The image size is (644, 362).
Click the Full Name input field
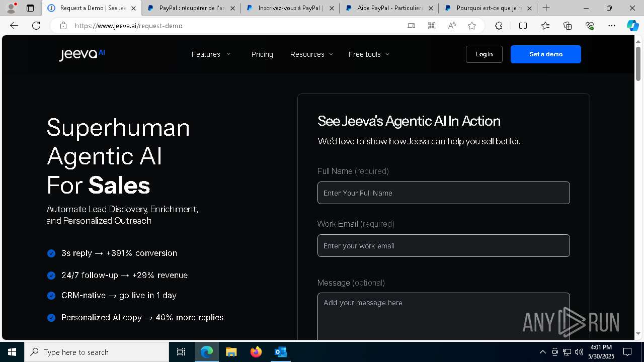click(444, 193)
